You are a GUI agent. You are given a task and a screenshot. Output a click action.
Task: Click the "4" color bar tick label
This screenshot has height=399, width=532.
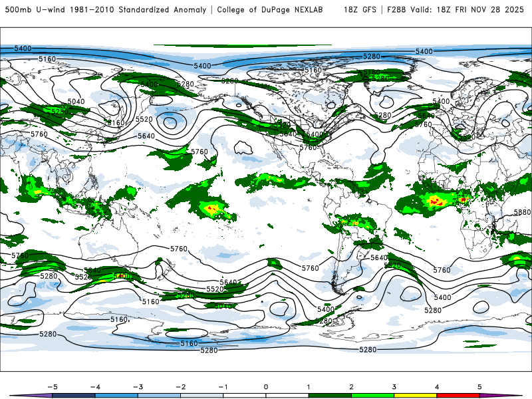pyautogui.click(x=437, y=387)
